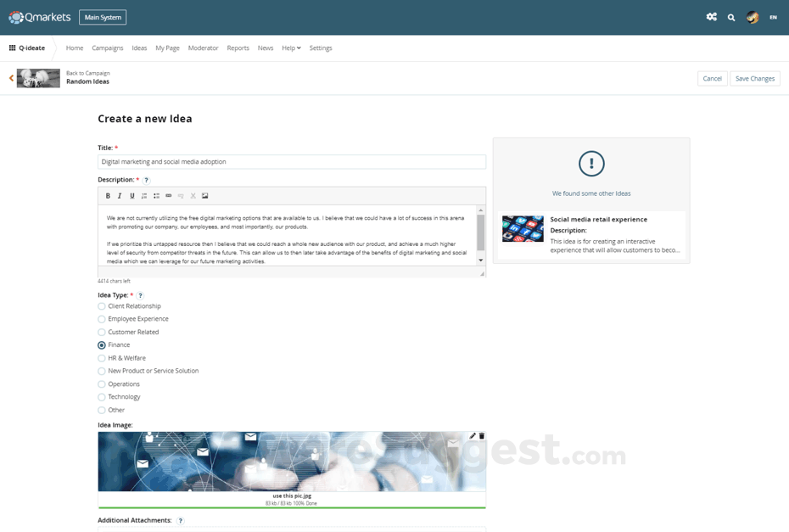Image resolution: width=789 pixels, height=532 pixels.
Task: Open Idea Type help icon
Action: click(140, 295)
